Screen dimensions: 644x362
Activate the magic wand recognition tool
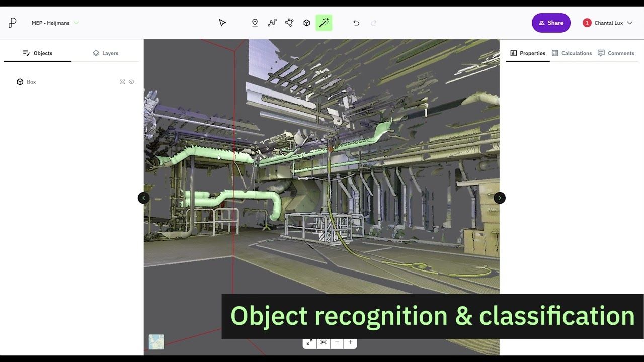coord(324,23)
